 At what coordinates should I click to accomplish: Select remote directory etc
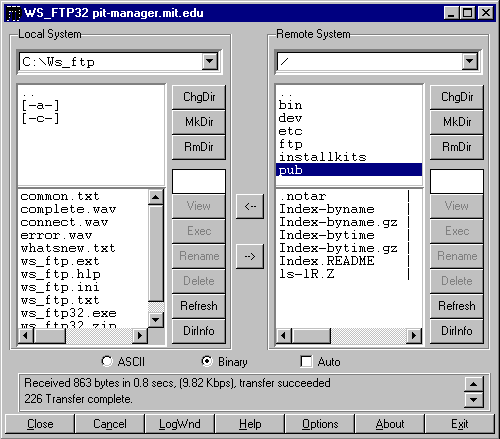point(290,131)
